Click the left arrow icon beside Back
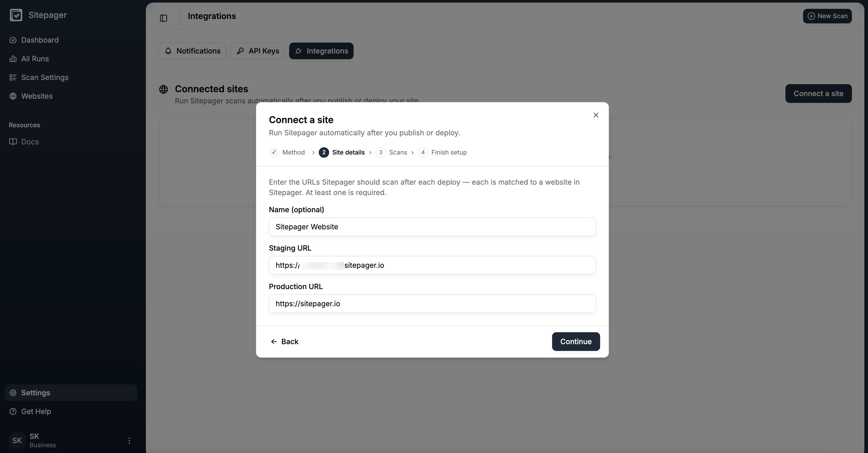This screenshot has width=868, height=453. tap(274, 342)
